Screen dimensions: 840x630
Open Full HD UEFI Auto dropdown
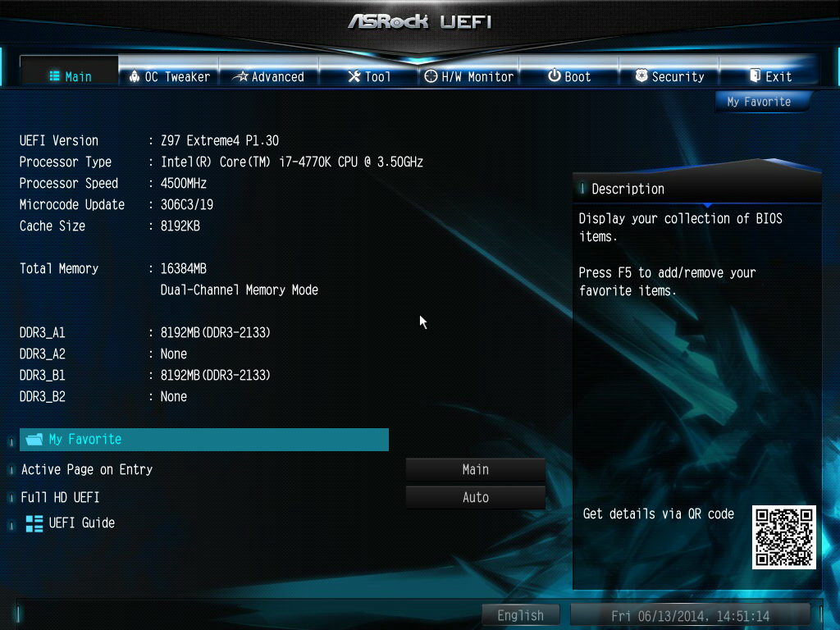pos(475,497)
